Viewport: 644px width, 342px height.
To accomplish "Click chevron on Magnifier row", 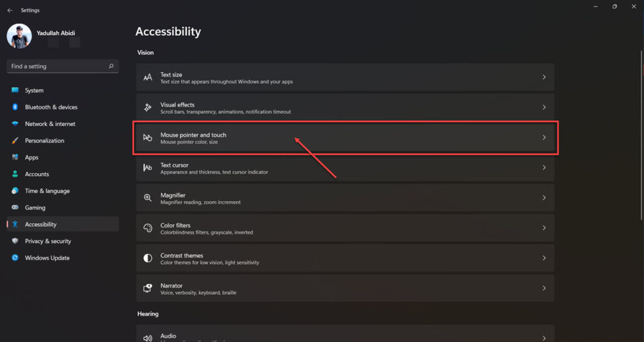I will click(544, 197).
